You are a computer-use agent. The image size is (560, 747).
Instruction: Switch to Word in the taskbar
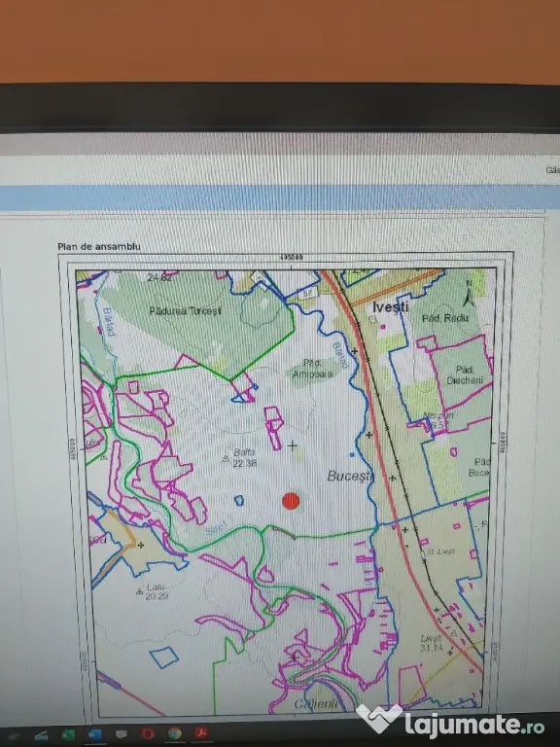coord(94,734)
